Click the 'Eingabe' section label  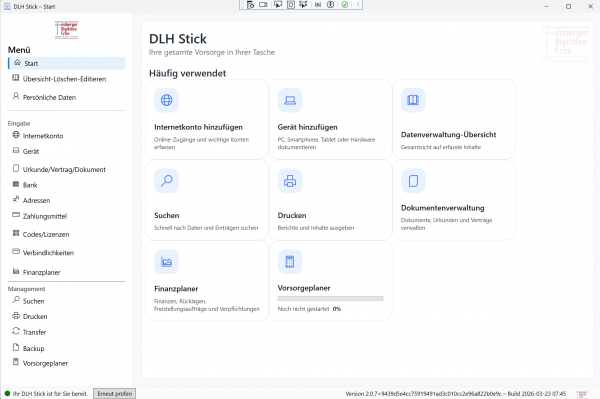pos(19,124)
